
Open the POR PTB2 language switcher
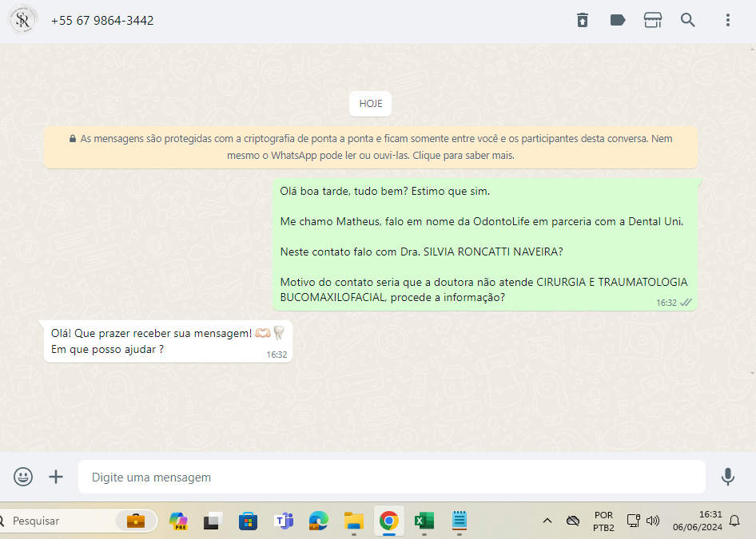point(603,521)
